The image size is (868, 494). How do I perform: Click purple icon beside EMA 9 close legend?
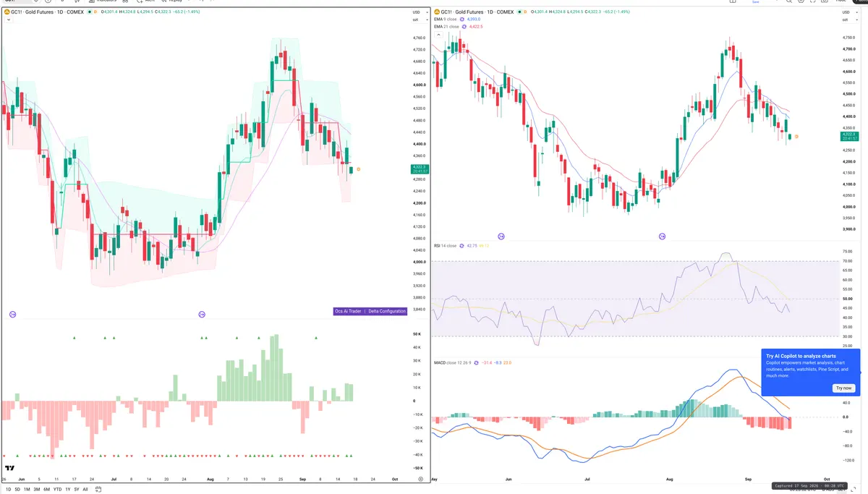[462, 20]
